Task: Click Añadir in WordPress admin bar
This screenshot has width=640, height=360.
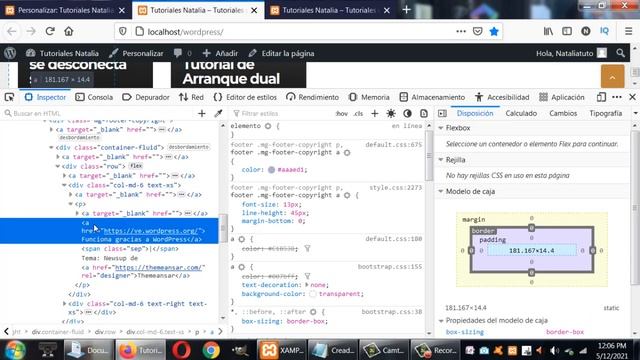Action: pos(220,53)
